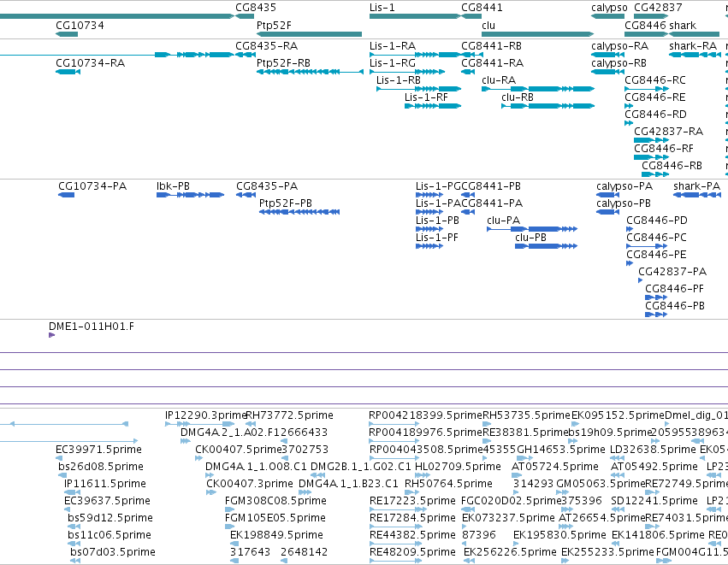This screenshot has width=728, height=565.
Task: Click protein Lis-1-PF
Action: tap(436, 238)
